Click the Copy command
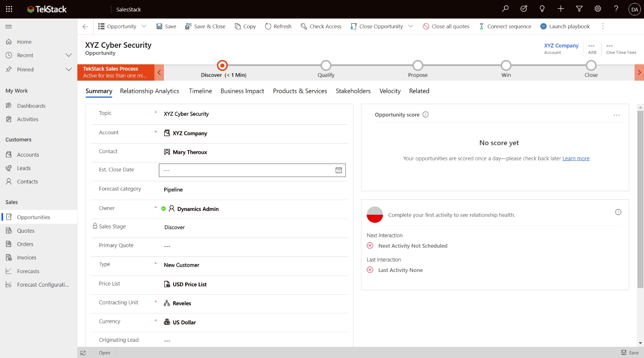The height and width of the screenshot is (358, 644). 245,26
